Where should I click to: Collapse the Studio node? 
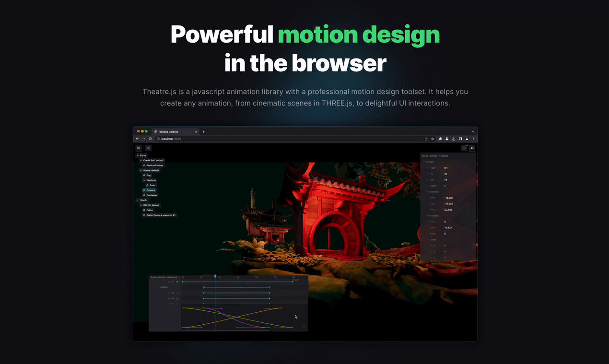(138, 200)
